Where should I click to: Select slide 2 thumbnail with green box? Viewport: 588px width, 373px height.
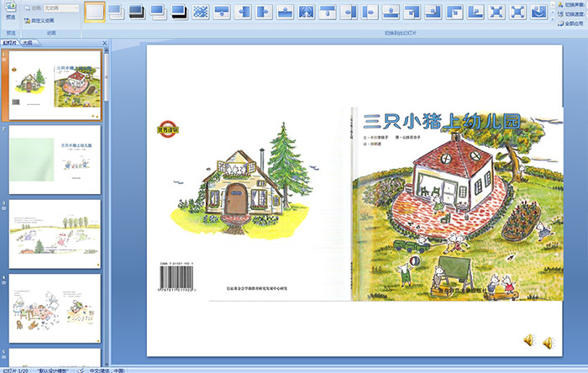[x=55, y=160]
